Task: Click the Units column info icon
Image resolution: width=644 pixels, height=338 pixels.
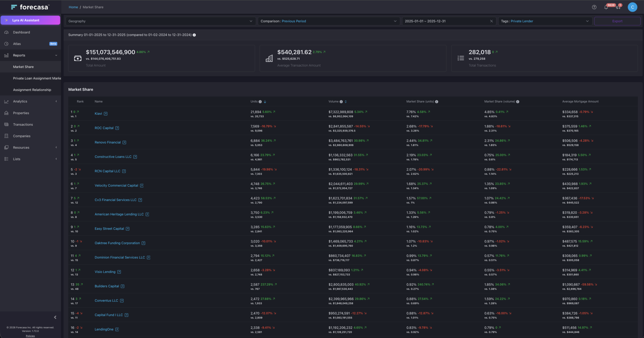Action: (260, 102)
